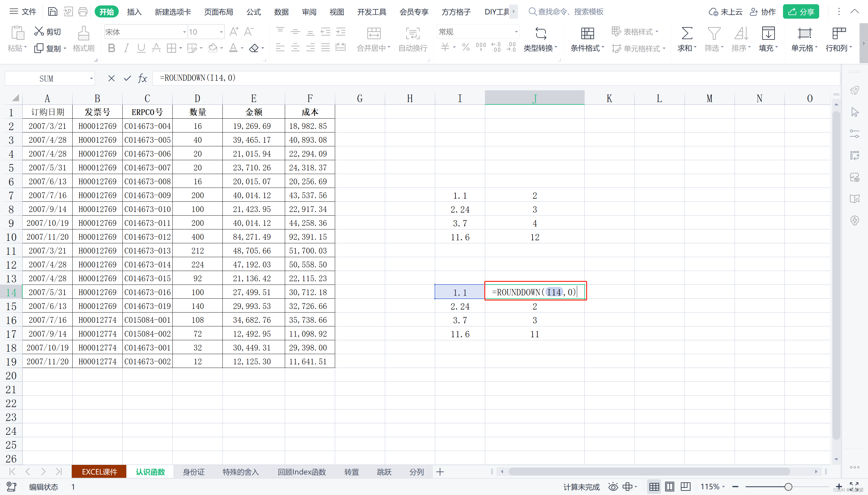Viewport: 868px width, 495px height.
Task: Click the Merge and Center (合并居中) icon
Action: click(x=374, y=33)
